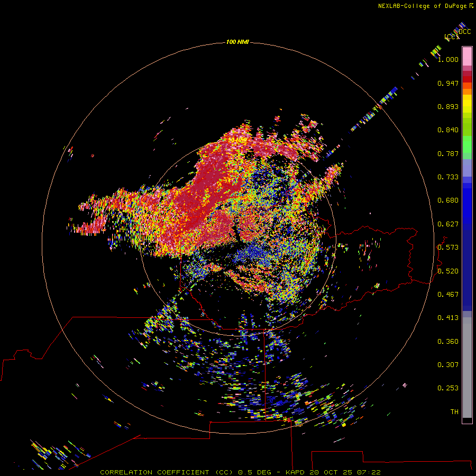476x476 pixels.
Task: Click the 0.680 scale value
Action: pyautogui.click(x=448, y=200)
